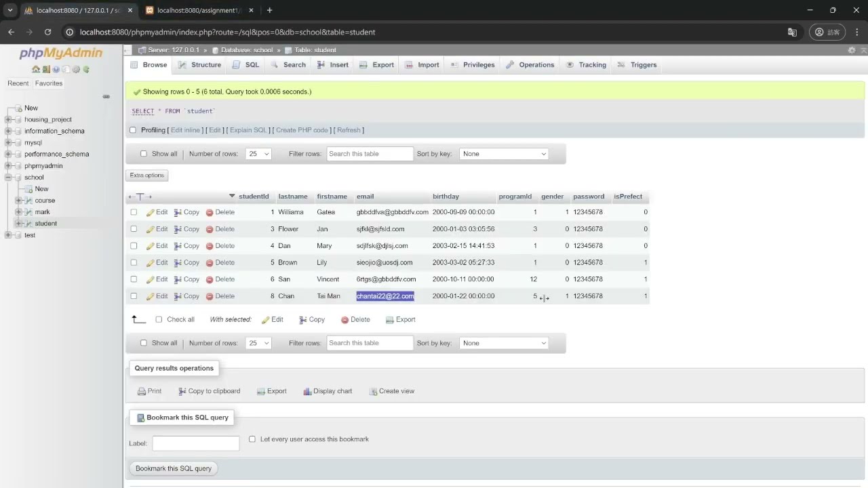Click the Create view icon
The width and height of the screenshot is (868, 488).
tap(373, 391)
